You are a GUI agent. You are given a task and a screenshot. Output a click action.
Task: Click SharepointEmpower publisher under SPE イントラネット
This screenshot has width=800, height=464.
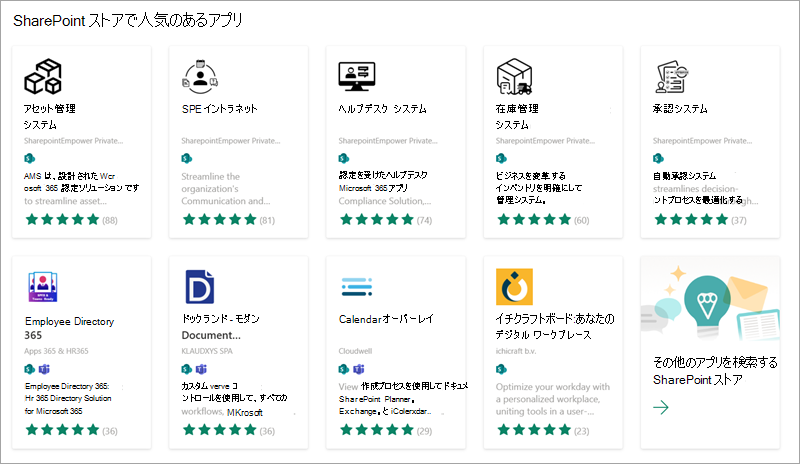click(x=231, y=141)
